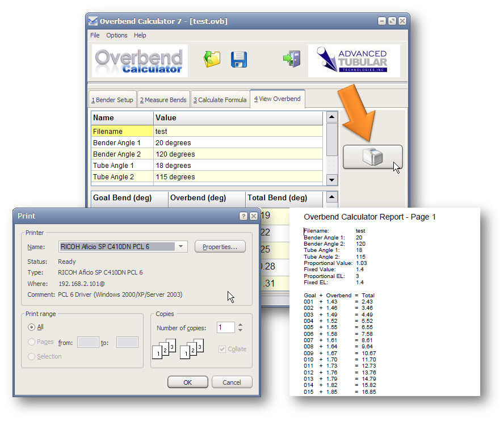Click the '18 degrees' value cell

[x=238, y=166]
